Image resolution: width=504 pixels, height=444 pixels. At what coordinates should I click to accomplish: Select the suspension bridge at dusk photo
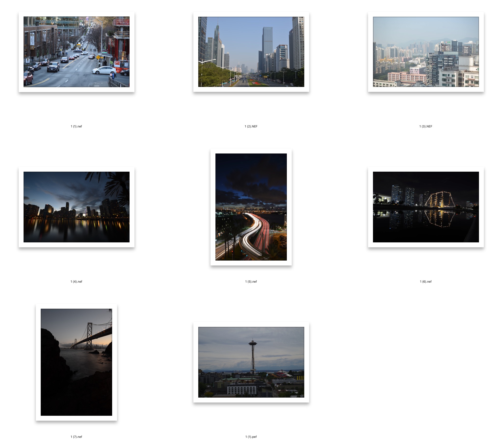(77, 362)
